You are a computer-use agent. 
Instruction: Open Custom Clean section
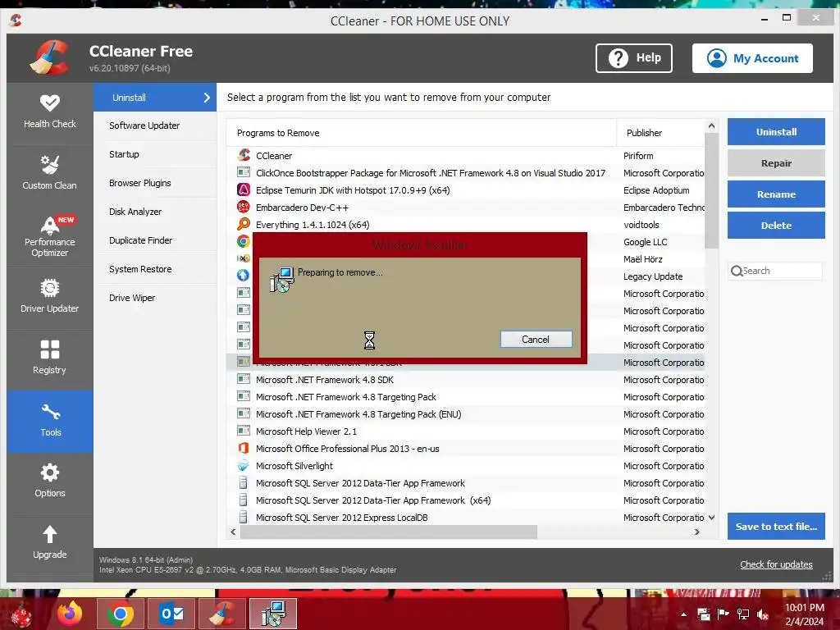[x=50, y=175]
